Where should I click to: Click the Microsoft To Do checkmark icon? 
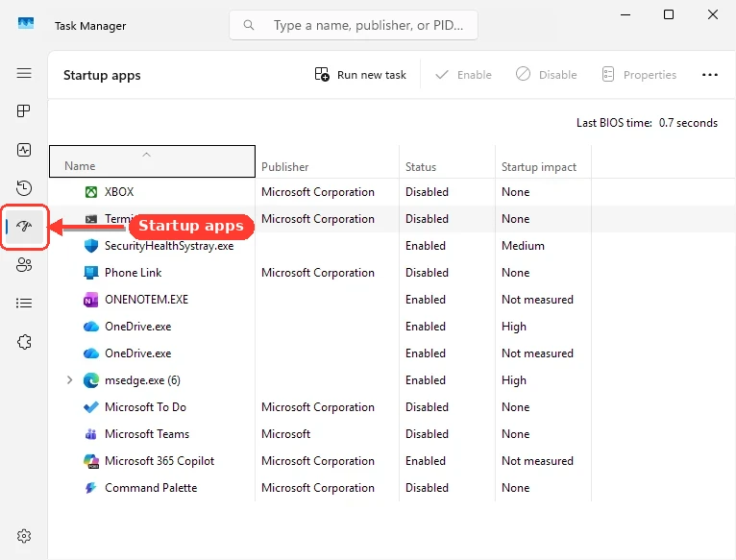[91, 407]
